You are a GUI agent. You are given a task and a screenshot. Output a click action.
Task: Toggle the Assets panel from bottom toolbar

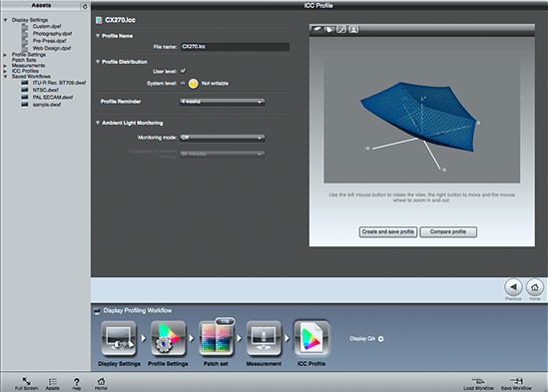[53, 384]
